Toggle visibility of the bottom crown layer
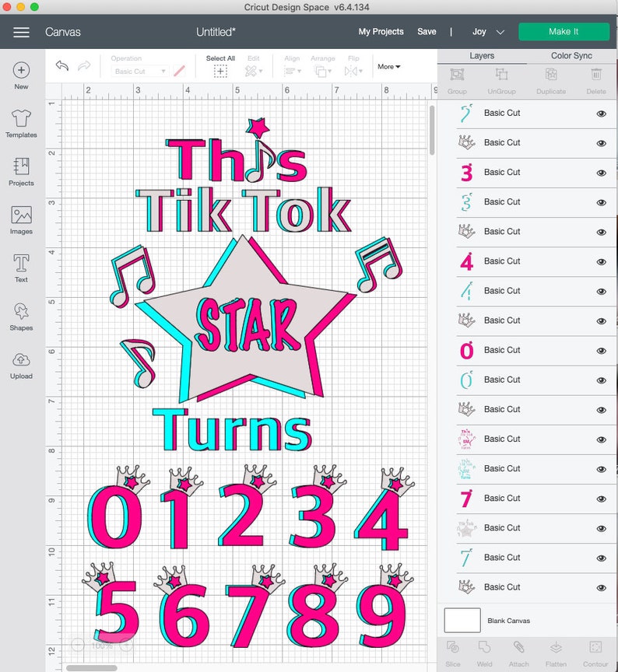Image resolution: width=618 pixels, height=672 pixels. pos(602,587)
